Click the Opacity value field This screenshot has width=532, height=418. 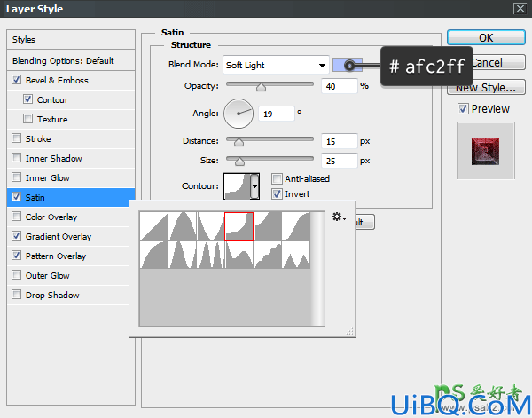(x=340, y=86)
